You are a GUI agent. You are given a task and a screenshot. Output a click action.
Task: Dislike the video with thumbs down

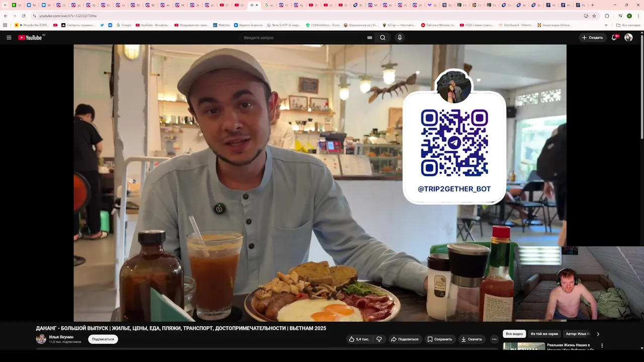379,339
